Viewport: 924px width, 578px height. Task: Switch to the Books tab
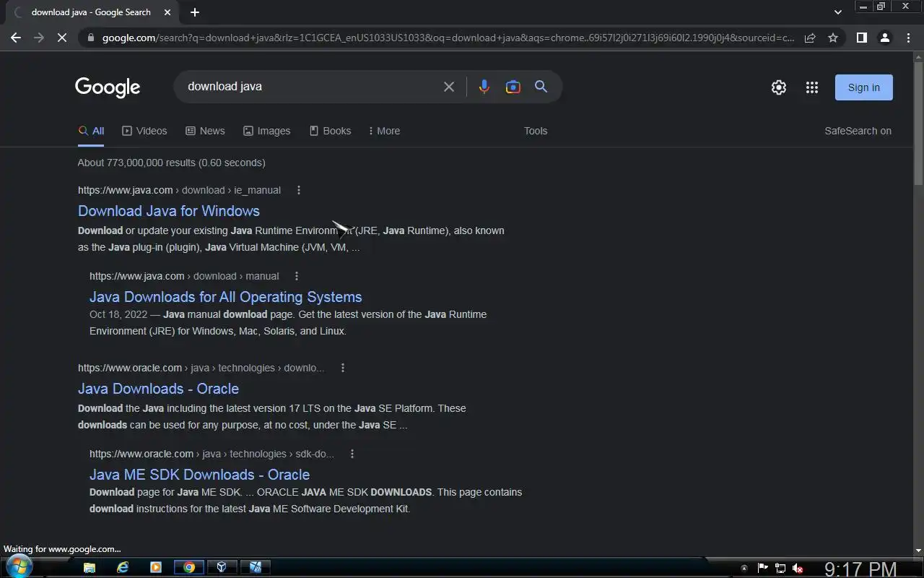[330, 131]
